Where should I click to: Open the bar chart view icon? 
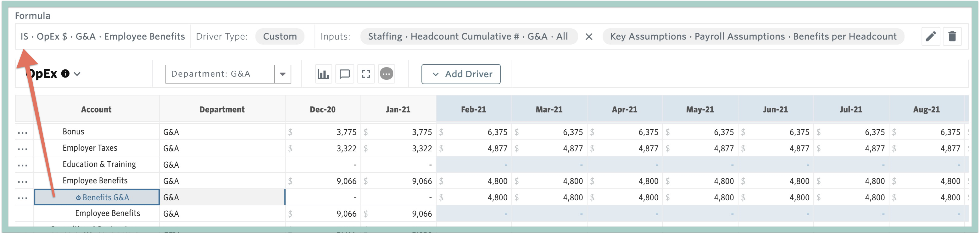tap(323, 74)
